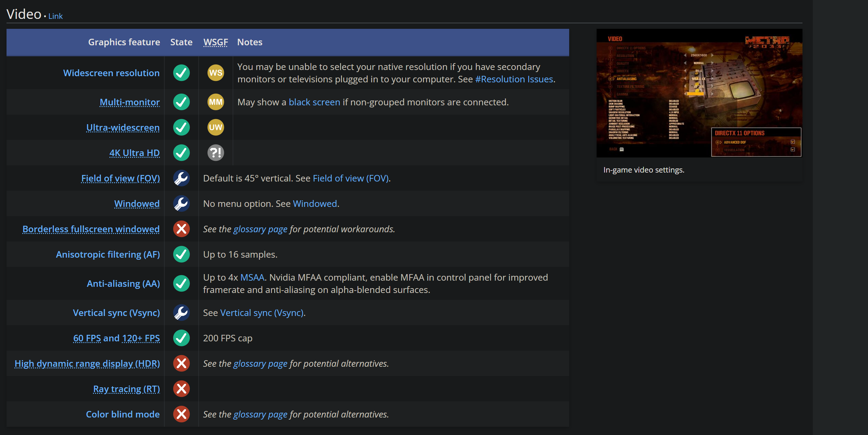
Task: Follow the #Resolution Issues link in the notes
Action: tap(514, 79)
